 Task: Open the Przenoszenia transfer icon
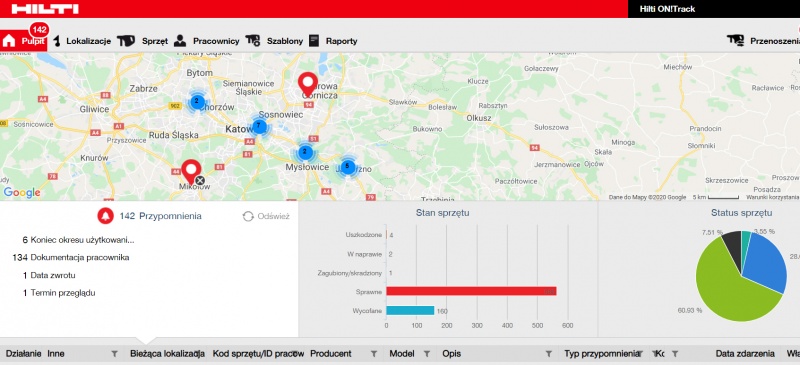click(x=735, y=41)
